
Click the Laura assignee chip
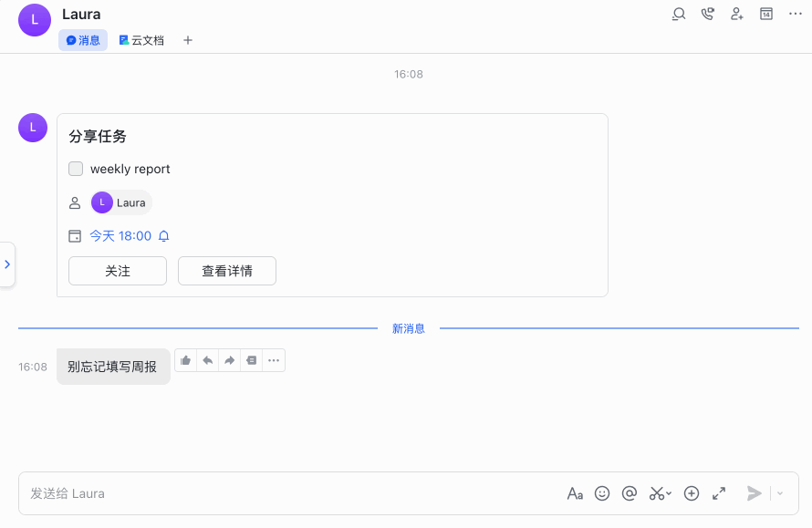point(121,202)
